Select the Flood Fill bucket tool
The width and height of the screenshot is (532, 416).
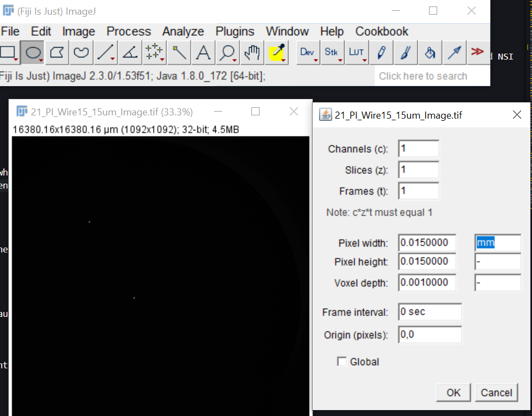pyautogui.click(x=430, y=53)
